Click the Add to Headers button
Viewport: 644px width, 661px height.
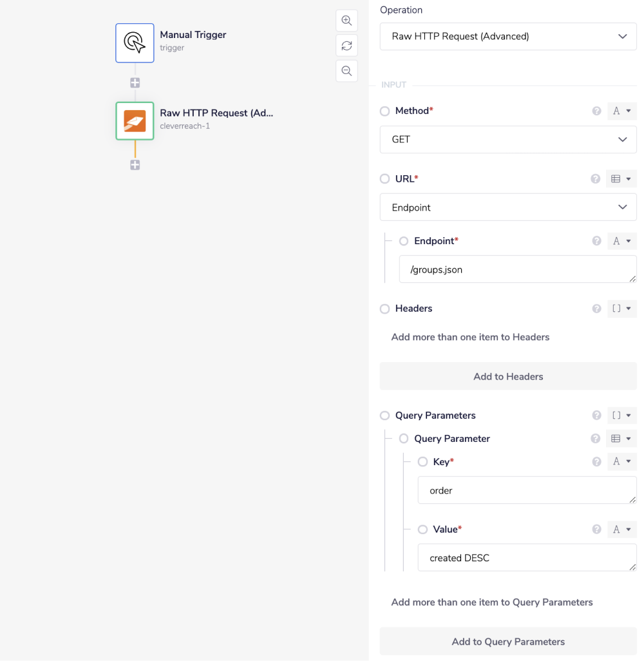point(507,376)
